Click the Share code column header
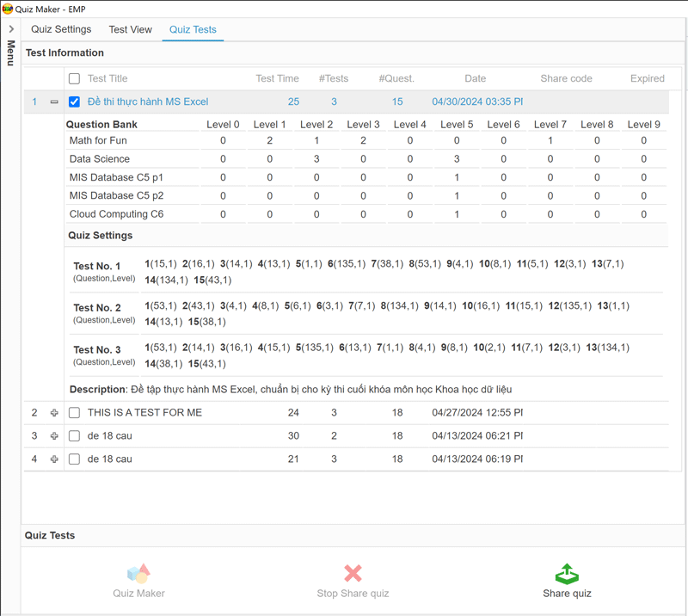Image resolution: width=688 pixels, height=616 pixels. 566,78
